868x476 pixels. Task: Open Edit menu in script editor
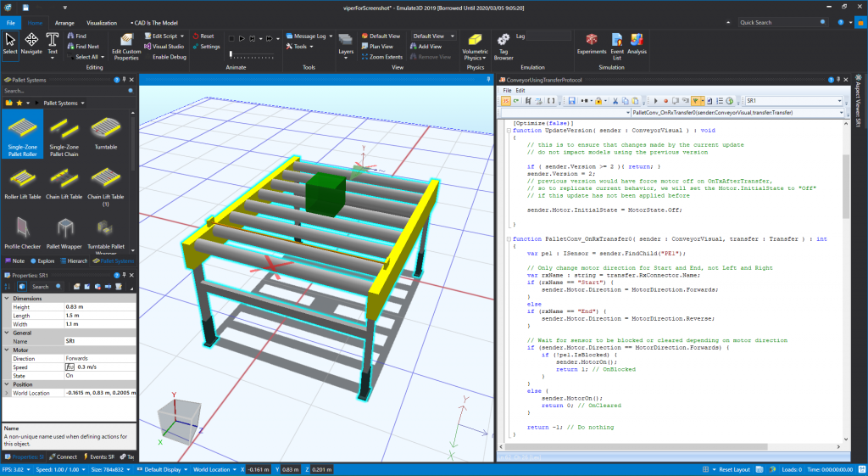tap(520, 90)
